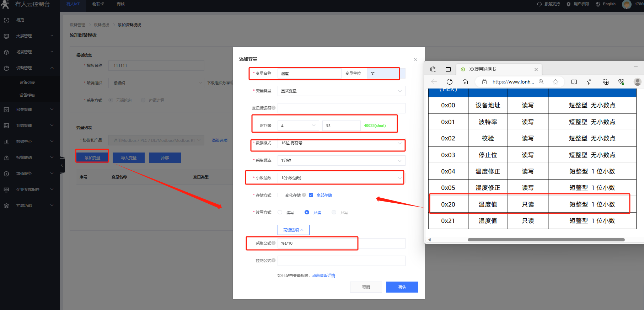Check the 变化存储 checkbox
The height and width of the screenshot is (310, 644).
tap(280, 195)
